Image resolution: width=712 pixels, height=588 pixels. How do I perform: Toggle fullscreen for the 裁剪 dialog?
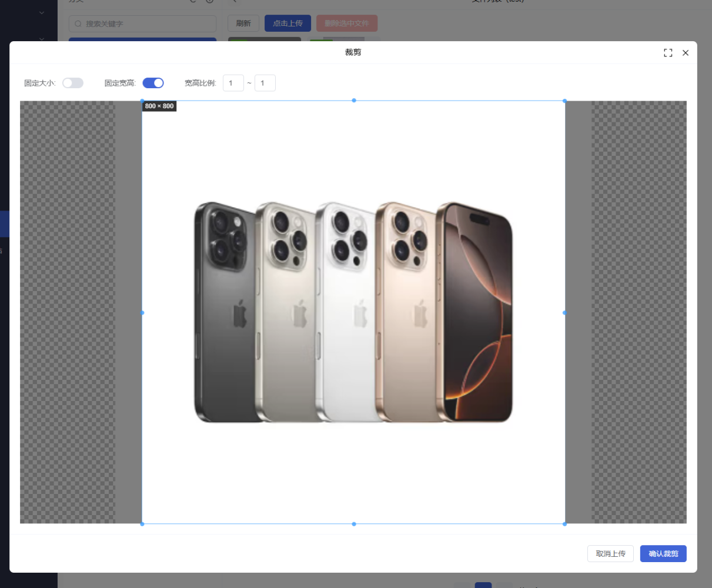668,53
